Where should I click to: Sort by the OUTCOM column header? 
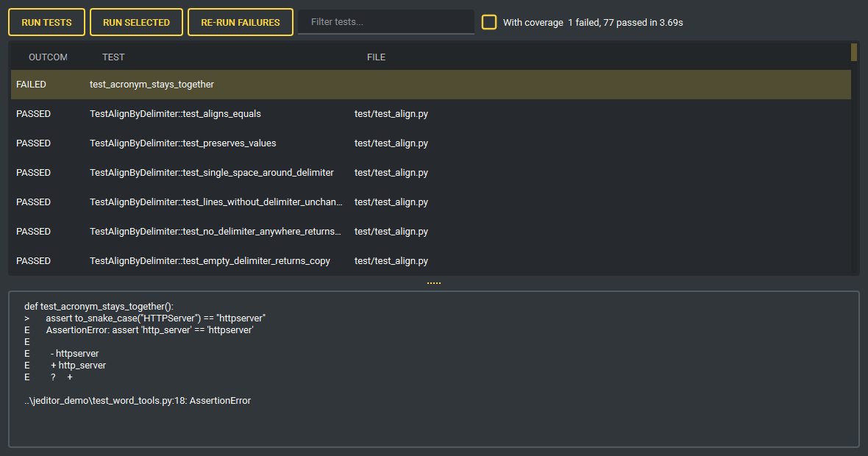pyautogui.click(x=48, y=57)
